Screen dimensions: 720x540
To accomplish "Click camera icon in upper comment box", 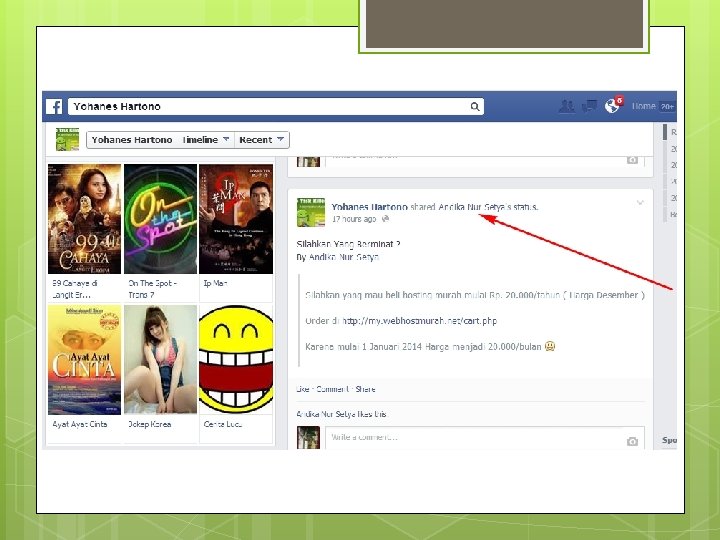I will coord(632,160).
